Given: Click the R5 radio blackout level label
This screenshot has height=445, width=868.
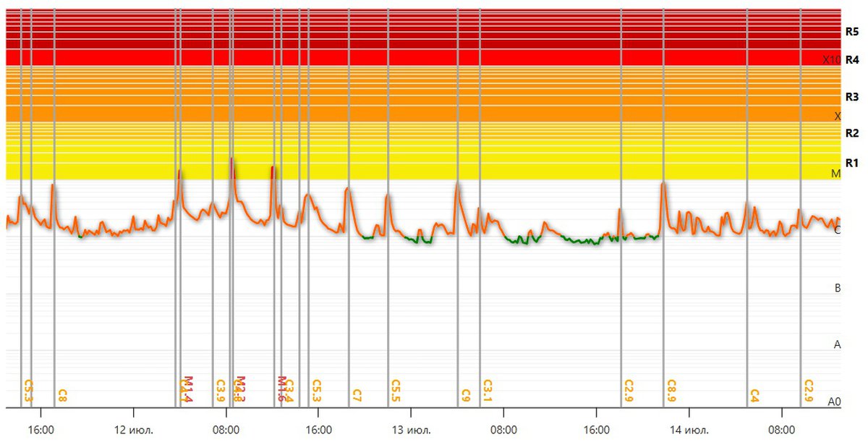Looking at the screenshot, I should 851,32.
